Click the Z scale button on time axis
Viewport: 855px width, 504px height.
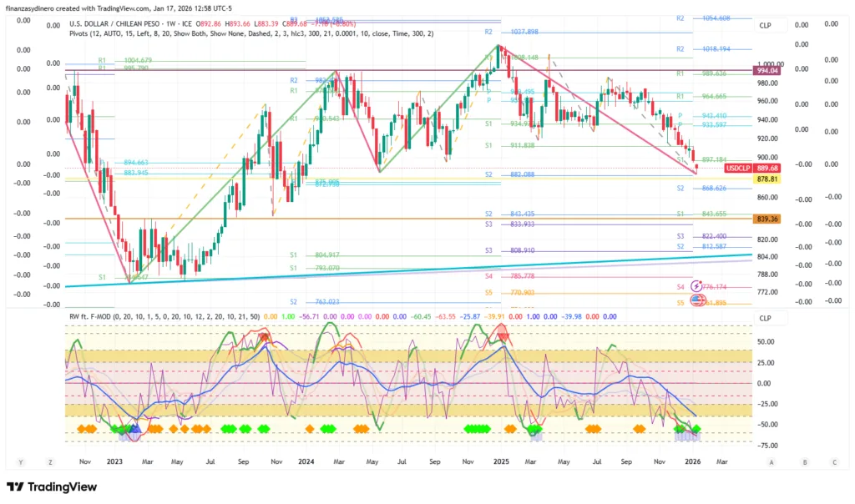click(x=51, y=461)
